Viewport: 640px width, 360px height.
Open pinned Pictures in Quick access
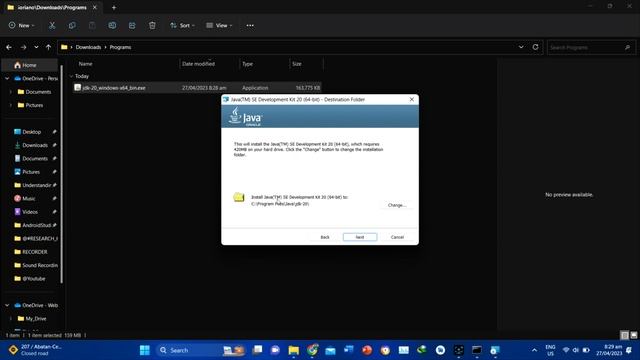click(x=31, y=172)
